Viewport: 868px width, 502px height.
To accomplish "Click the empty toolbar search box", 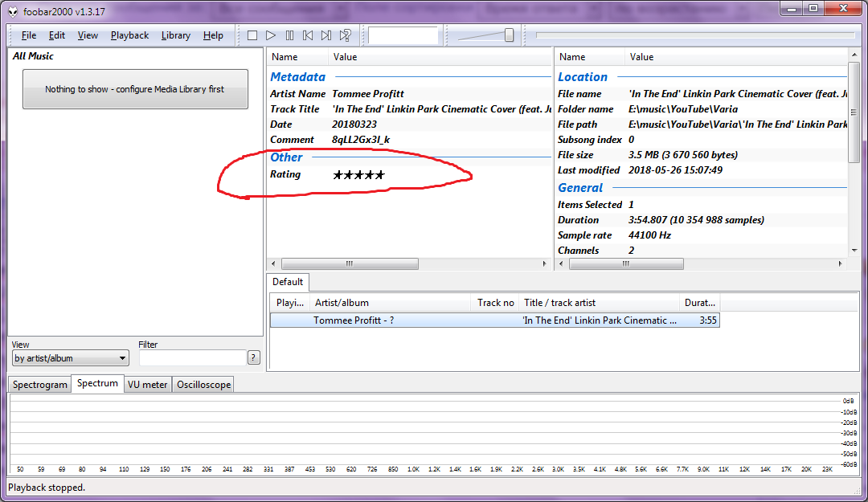I will [403, 35].
